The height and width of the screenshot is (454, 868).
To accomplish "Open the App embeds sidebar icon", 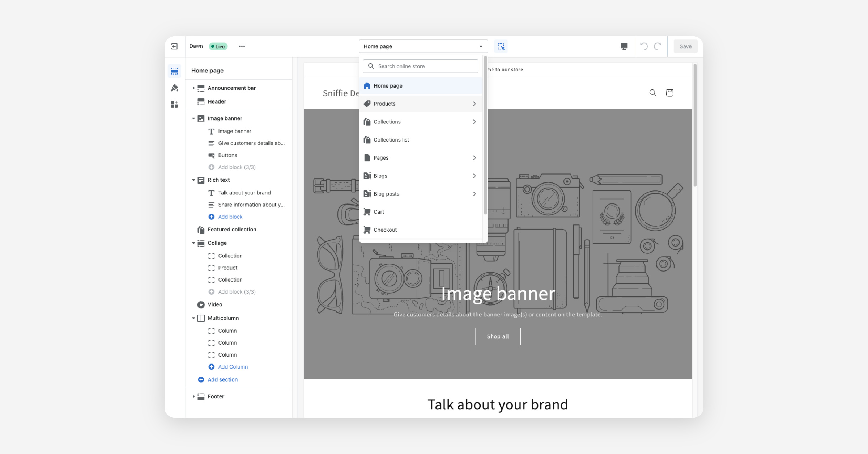I will (x=174, y=104).
